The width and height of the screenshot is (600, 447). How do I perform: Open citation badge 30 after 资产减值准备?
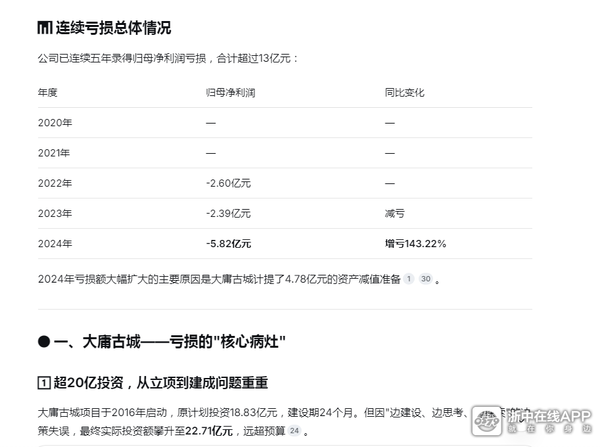click(x=425, y=279)
